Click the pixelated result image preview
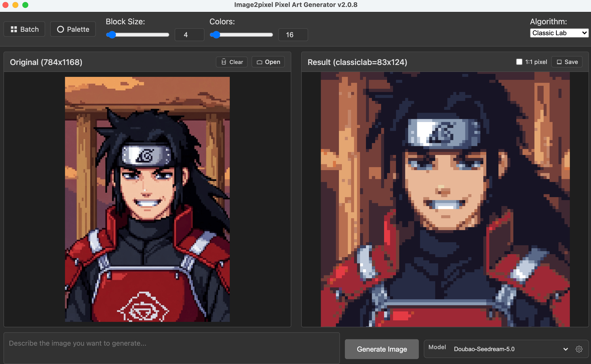 pyautogui.click(x=445, y=199)
